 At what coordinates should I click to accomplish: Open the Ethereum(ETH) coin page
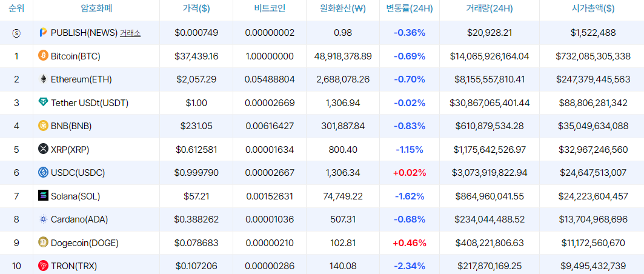click(81, 79)
